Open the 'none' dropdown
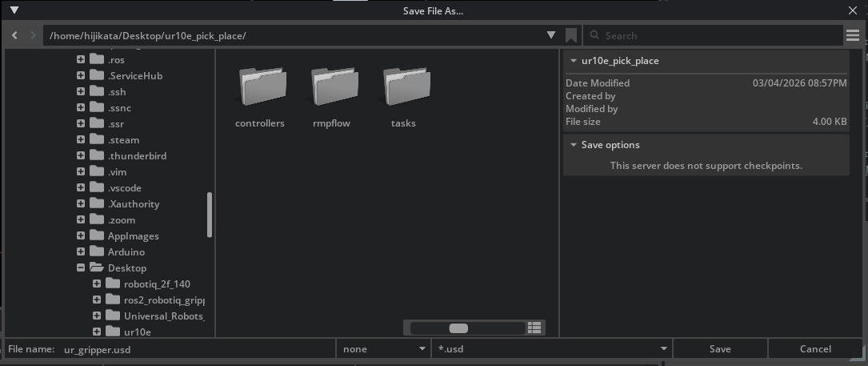Image resolution: width=868 pixels, height=366 pixels. pos(383,349)
